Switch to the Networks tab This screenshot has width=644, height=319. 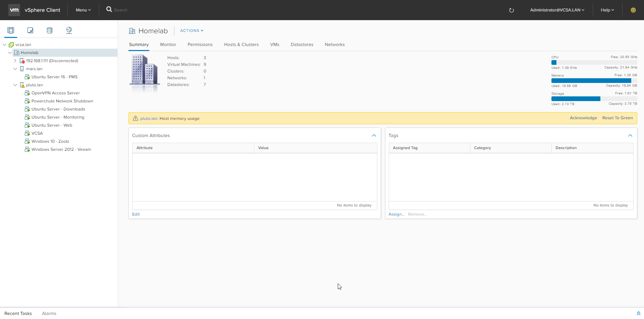335,45
